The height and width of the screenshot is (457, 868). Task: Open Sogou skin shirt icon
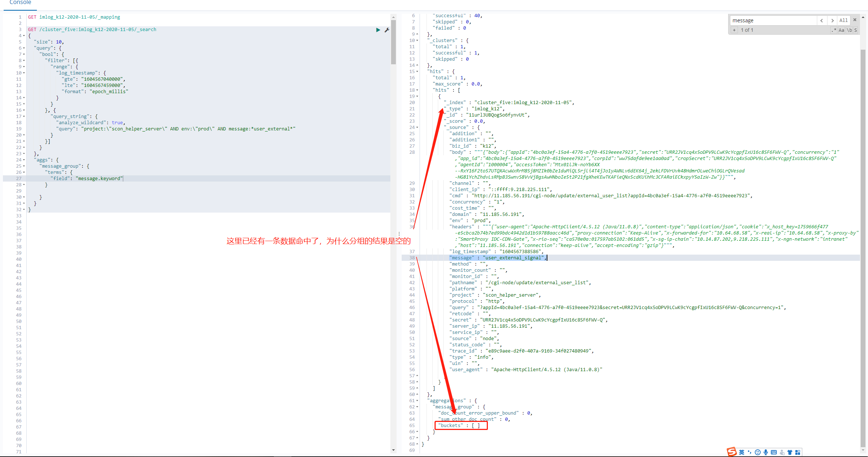point(790,452)
